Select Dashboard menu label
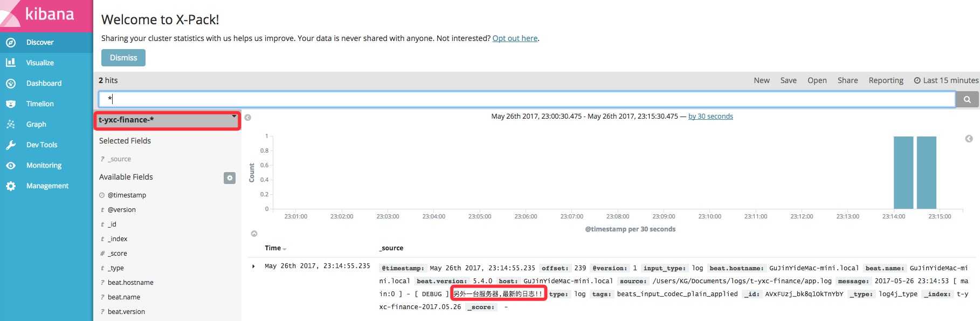 point(44,83)
